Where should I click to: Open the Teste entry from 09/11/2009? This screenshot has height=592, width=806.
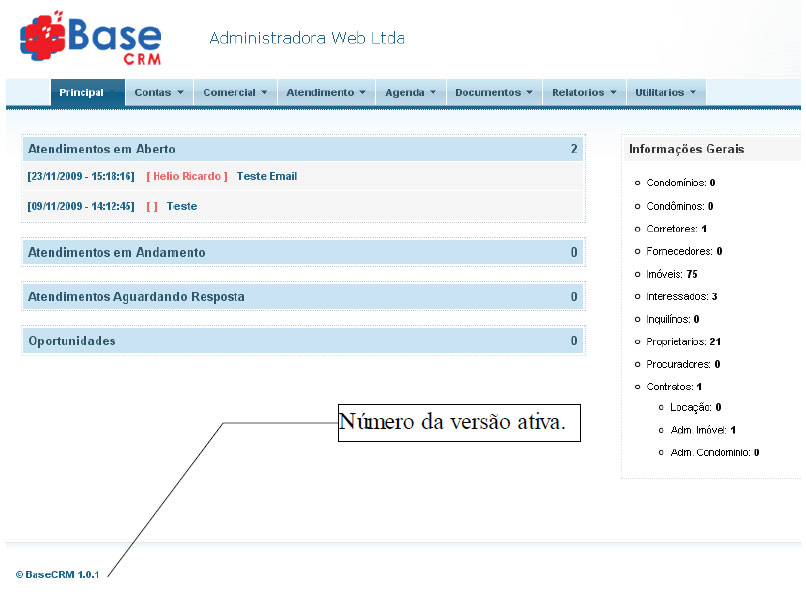182,206
